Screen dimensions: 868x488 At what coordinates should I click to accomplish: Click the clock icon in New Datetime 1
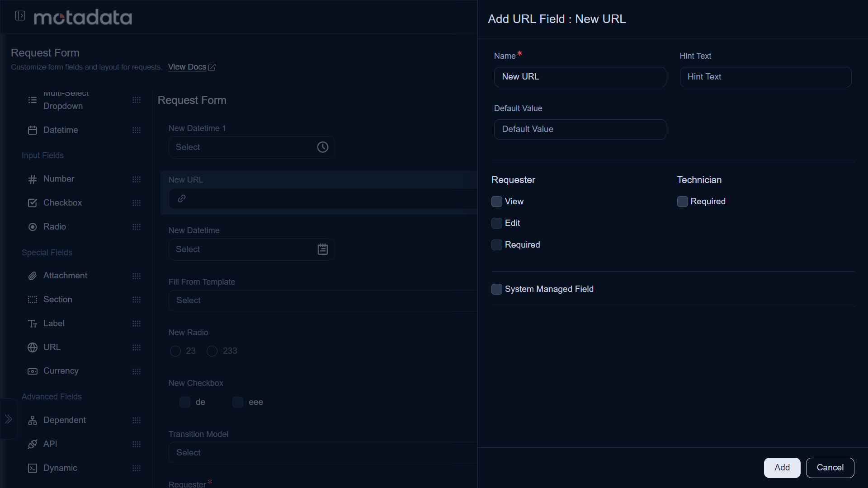tap(323, 147)
